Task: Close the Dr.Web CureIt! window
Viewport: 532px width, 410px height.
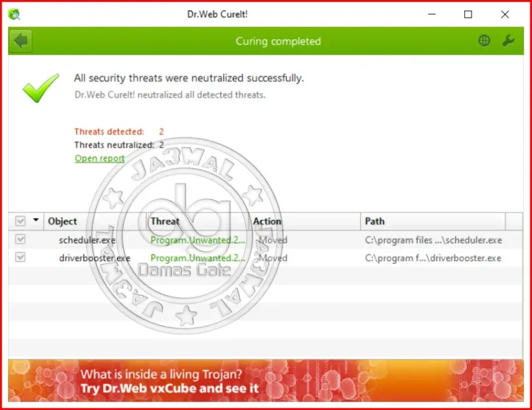Action: 505,14
